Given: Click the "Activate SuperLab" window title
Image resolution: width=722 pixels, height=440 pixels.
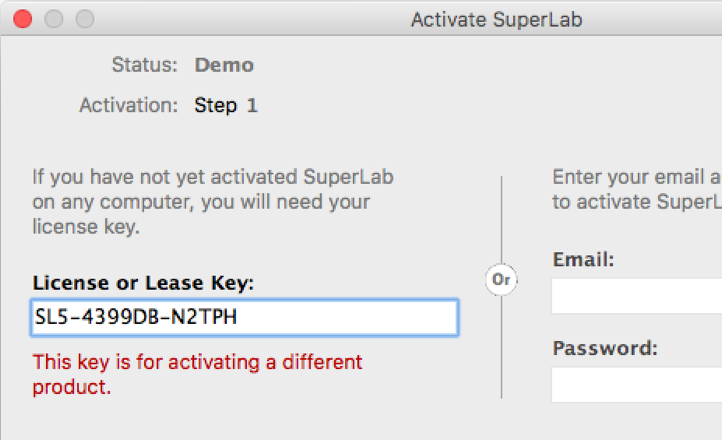Looking at the screenshot, I should click(496, 19).
